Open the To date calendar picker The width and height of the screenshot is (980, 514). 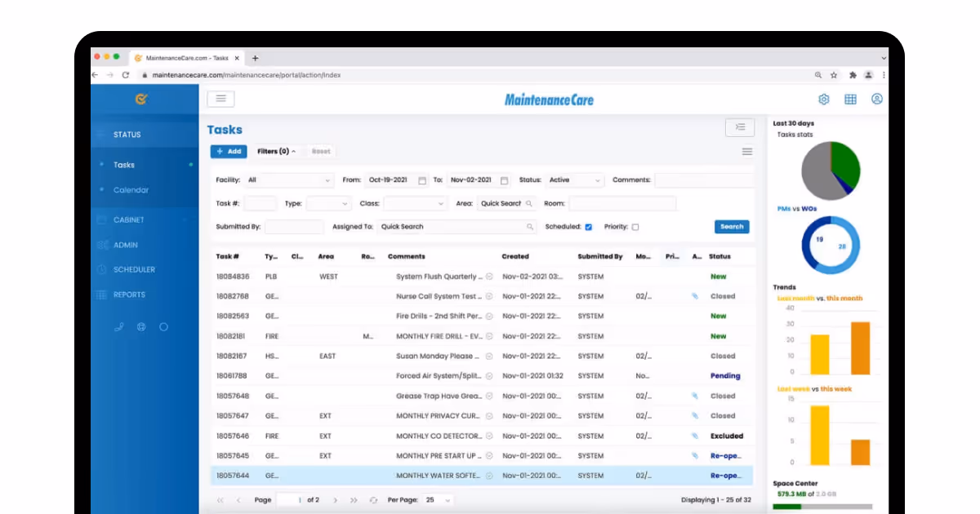point(504,180)
